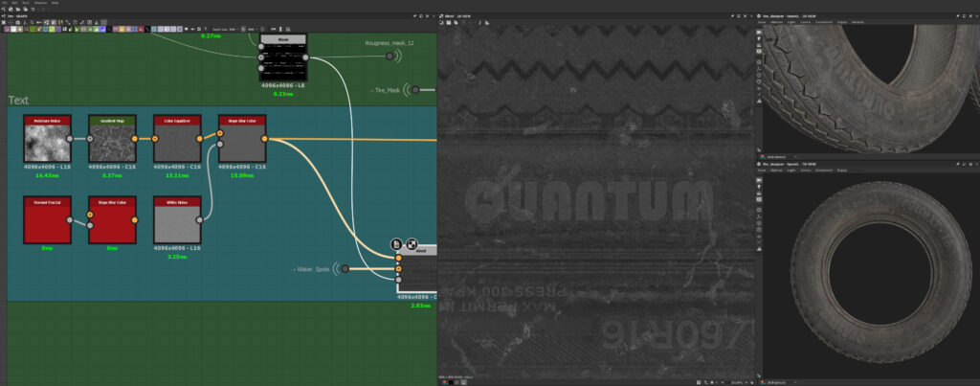The height and width of the screenshot is (386, 980).
Task: Click black curve node icon in palette toolbar
Action: 147,29
